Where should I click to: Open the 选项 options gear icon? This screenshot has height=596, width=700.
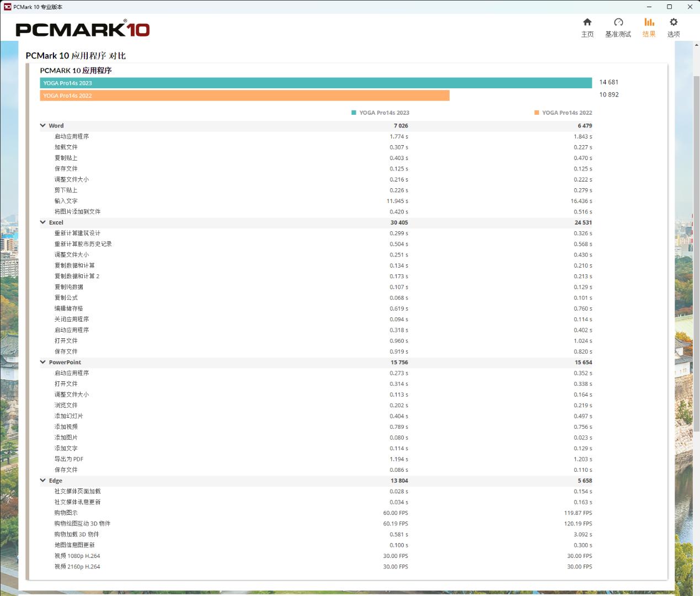674,22
